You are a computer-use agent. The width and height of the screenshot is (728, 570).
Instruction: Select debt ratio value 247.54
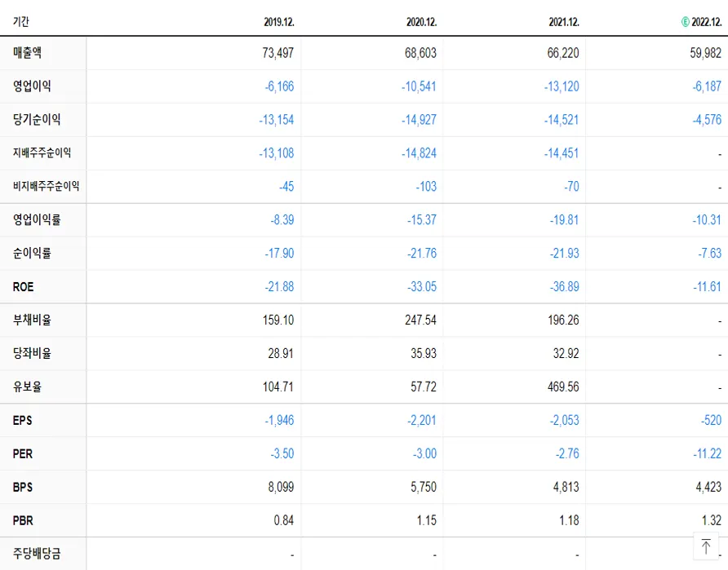420,320
